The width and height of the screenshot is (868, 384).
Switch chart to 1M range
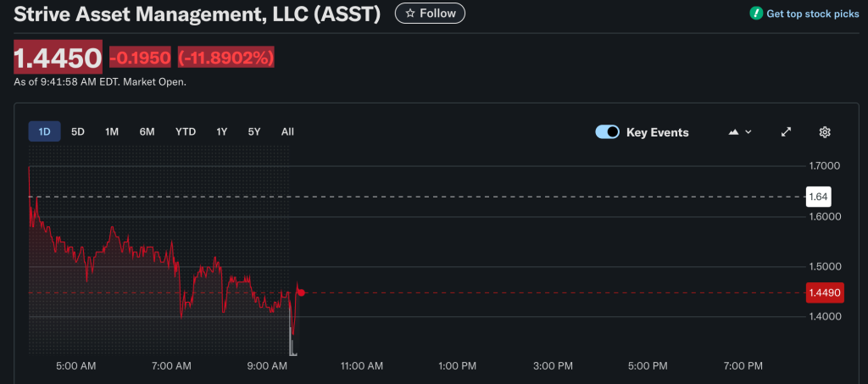click(x=112, y=131)
